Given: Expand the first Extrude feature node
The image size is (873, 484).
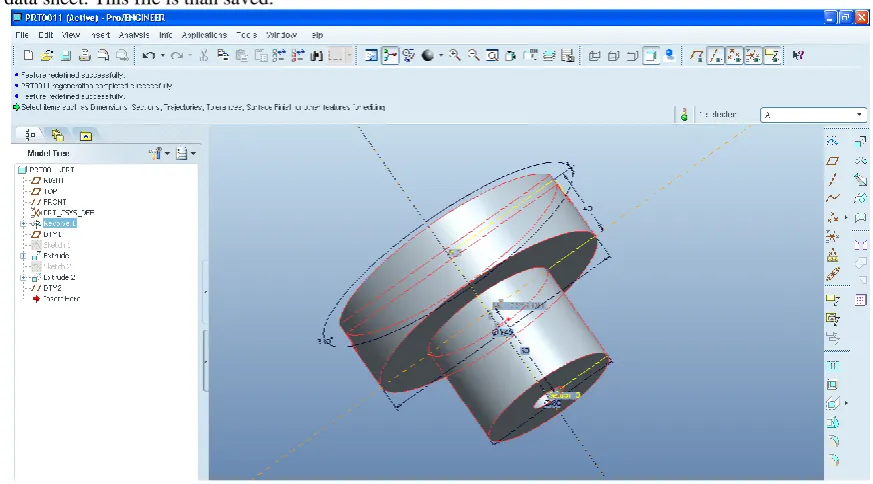Looking at the screenshot, I should (x=23, y=256).
